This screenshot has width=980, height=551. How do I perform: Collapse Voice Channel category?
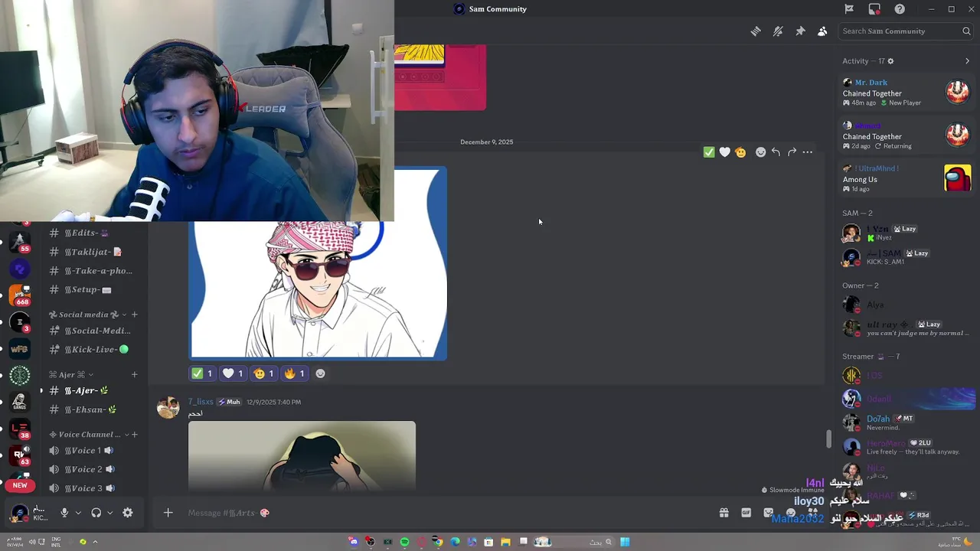[88, 435]
